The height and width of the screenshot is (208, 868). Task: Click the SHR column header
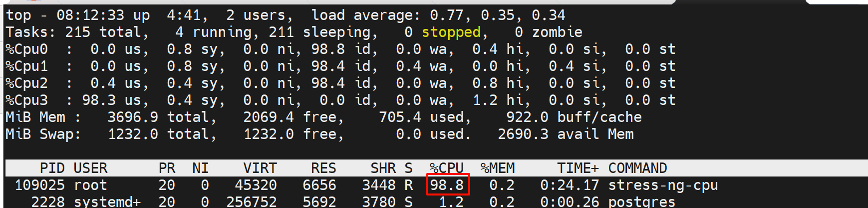click(x=383, y=168)
